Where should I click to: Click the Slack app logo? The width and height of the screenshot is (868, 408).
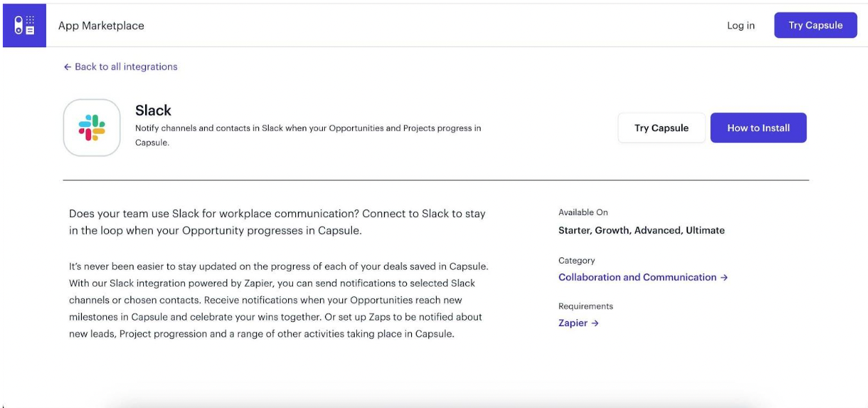click(92, 128)
